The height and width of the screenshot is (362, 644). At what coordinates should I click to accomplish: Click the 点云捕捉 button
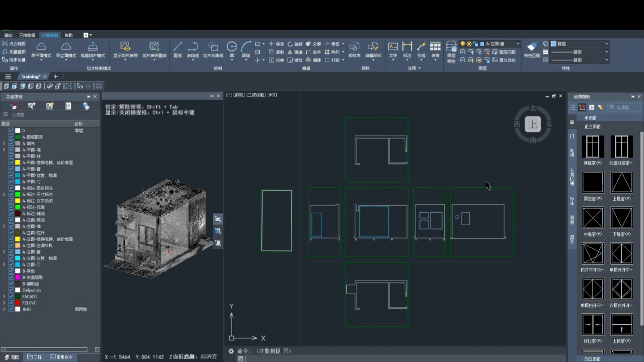tap(14, 44)
